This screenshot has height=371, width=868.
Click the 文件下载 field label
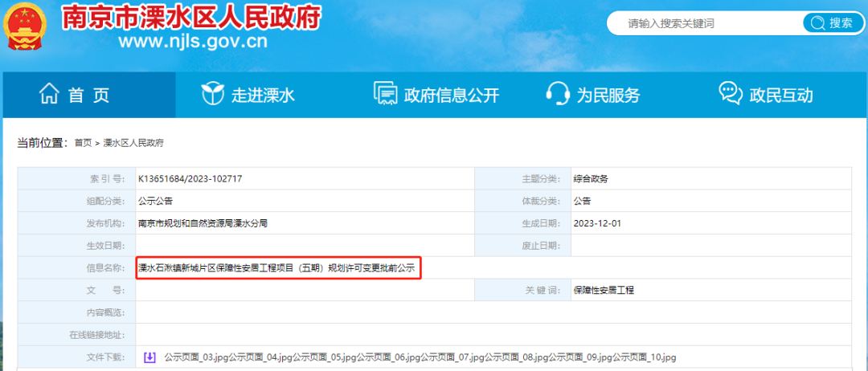pos(107,357)
